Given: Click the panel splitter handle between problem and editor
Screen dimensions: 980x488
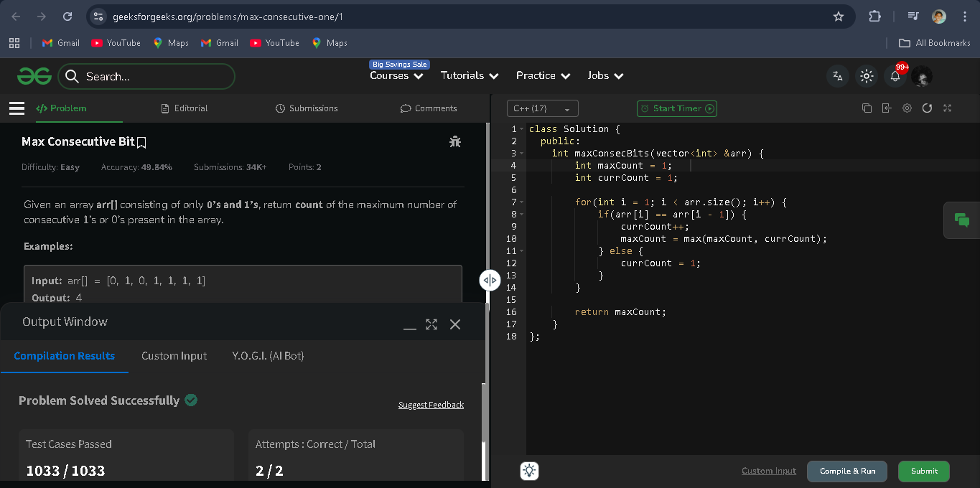Looking at the screenshot, I should point(490,280).
